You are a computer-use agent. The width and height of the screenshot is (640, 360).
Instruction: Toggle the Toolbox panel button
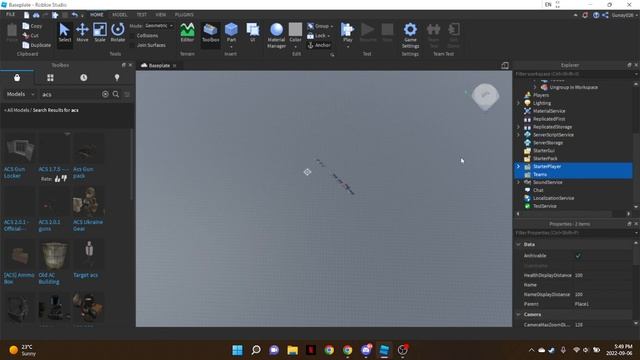211,33
